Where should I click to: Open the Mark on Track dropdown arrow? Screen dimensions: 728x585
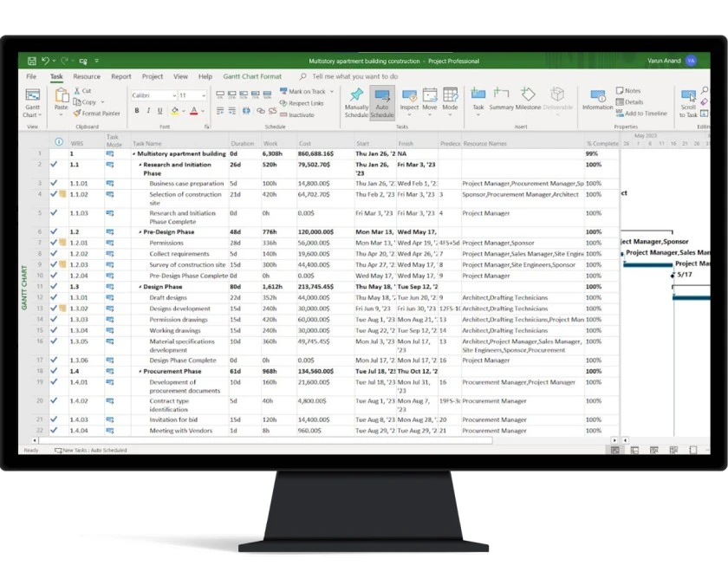(331, 93)
